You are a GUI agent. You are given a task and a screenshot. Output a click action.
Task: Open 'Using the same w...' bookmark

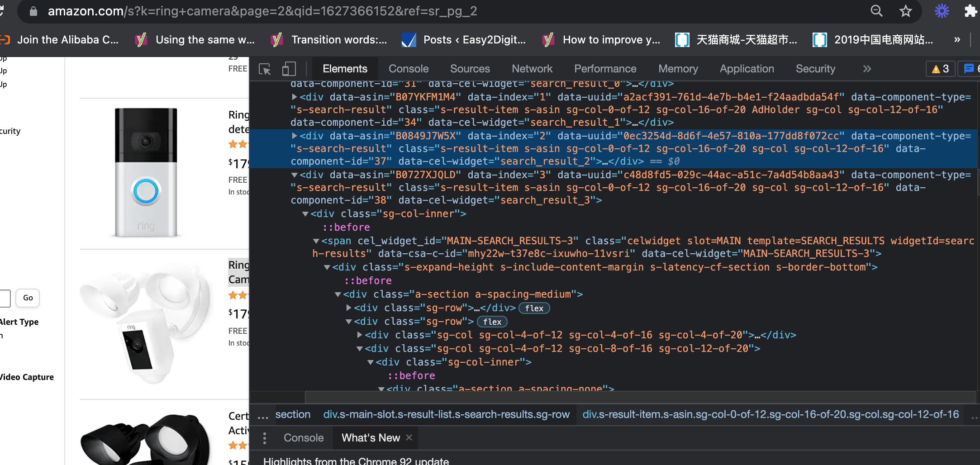pos(195,40)
